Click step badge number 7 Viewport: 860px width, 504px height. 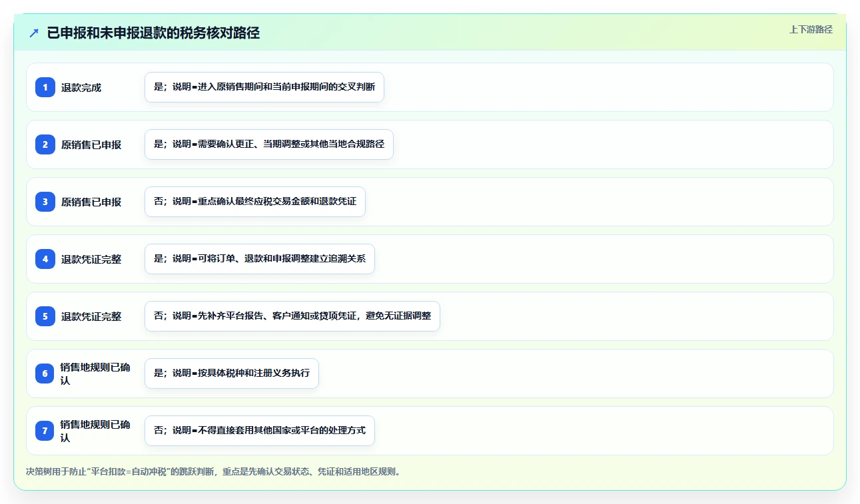tap(45, 431)
